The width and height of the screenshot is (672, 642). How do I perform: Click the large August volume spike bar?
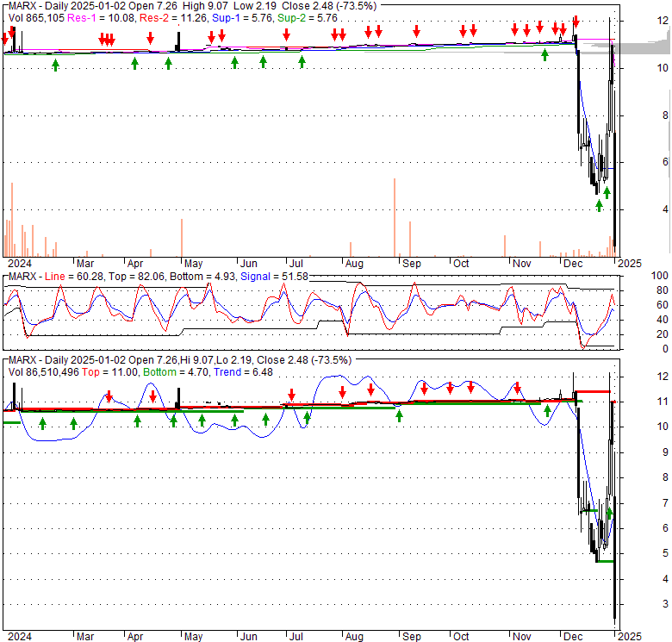(x=394, y=216)
